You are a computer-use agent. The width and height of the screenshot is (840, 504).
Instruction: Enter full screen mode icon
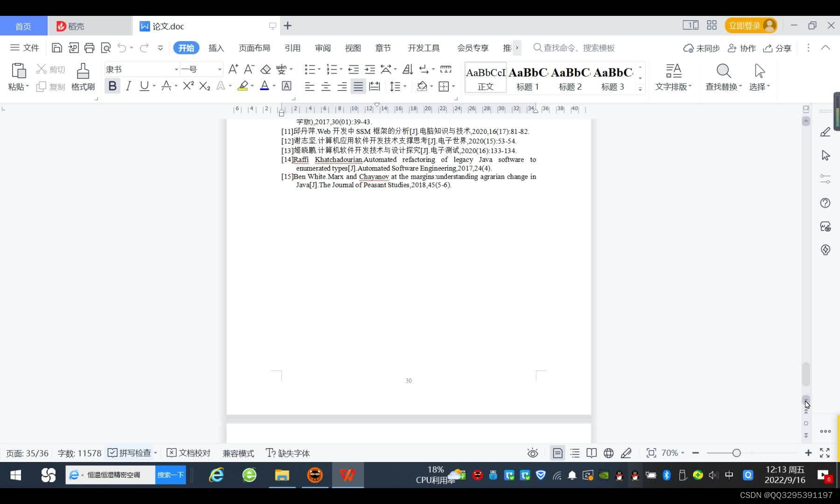tap(825, 453)
